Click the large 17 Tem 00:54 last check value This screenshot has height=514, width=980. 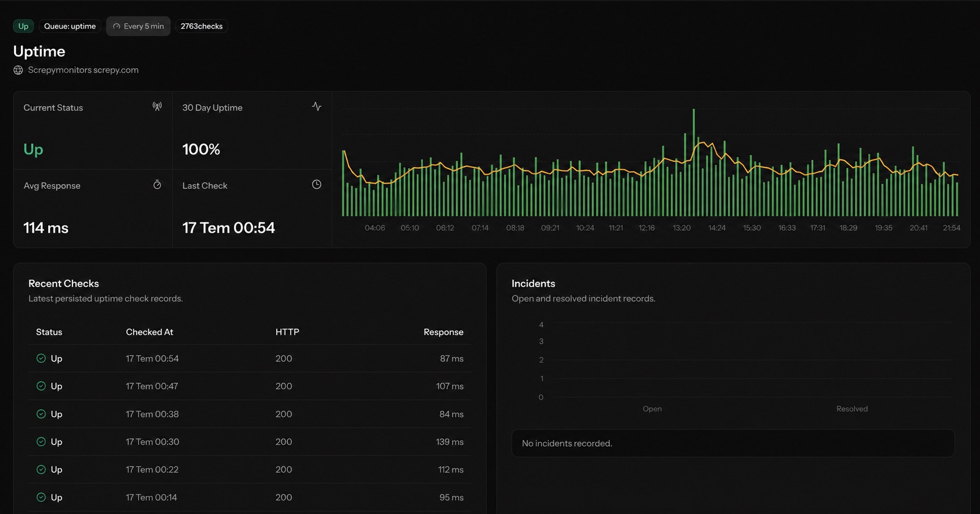229,228
